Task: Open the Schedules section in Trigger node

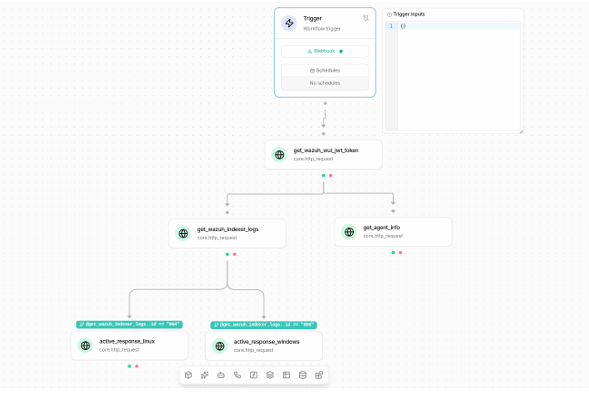Action: [x=325, y=71]
